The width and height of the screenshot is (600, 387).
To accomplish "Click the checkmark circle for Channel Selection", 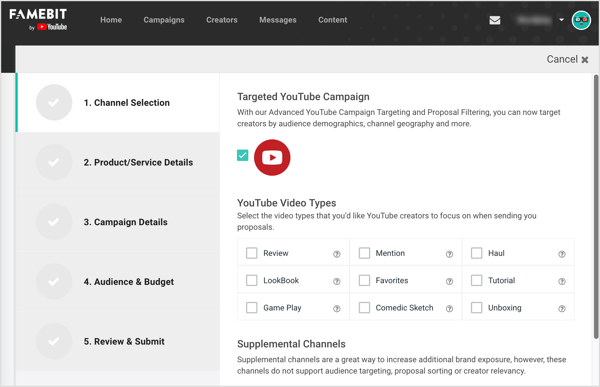I will [x=54, y=103].
